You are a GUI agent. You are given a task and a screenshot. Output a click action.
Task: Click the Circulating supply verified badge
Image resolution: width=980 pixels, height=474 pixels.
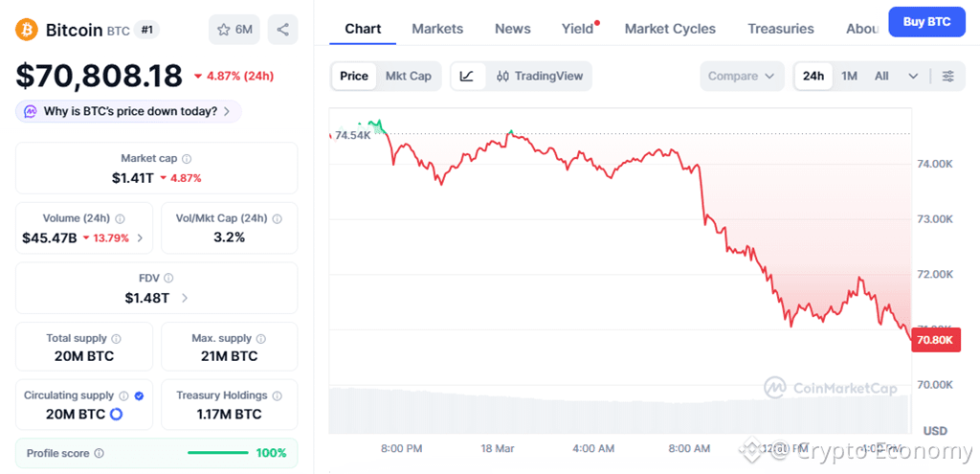point(140,395)
